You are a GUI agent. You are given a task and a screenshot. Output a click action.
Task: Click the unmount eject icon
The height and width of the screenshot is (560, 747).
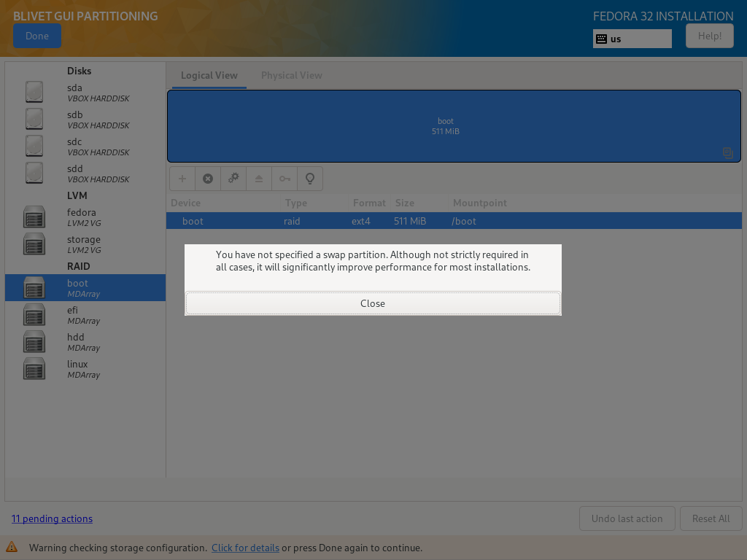(x=259, y=179)
